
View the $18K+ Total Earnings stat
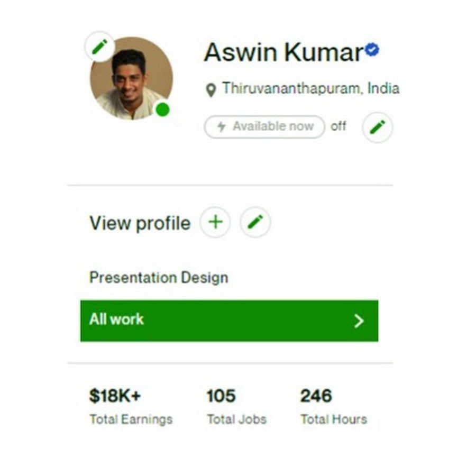131,407
